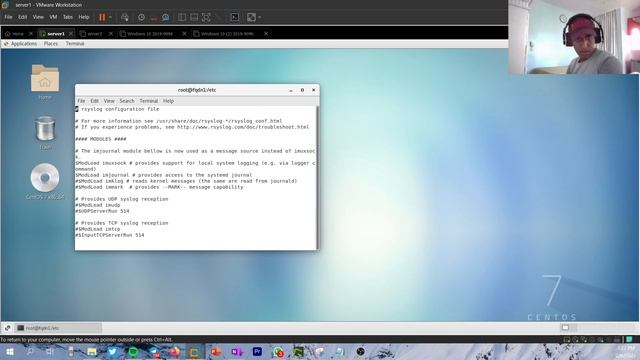Open the dropdown arrow beside the pause button
The width and height of the screenshot is (640, 360).
pos(110,17)
